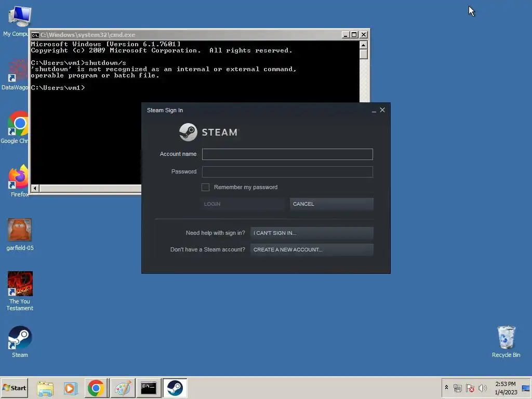The height and width of the screenshot is (399, 532).
Task: Click the Start button
Action: 14,388
